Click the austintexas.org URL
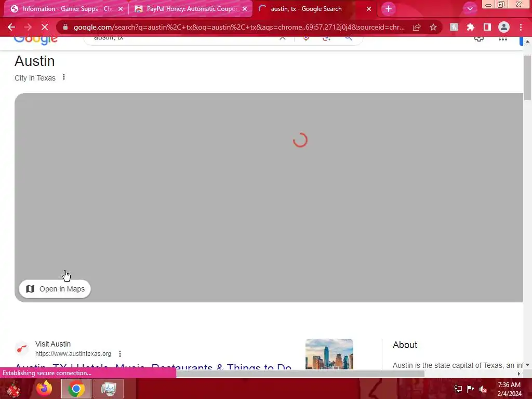The image size is (532, 399). (73, 353)
